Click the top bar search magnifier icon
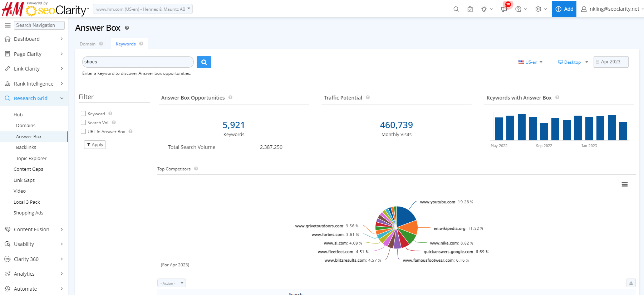The image size is (644, 295). [456, 9]
